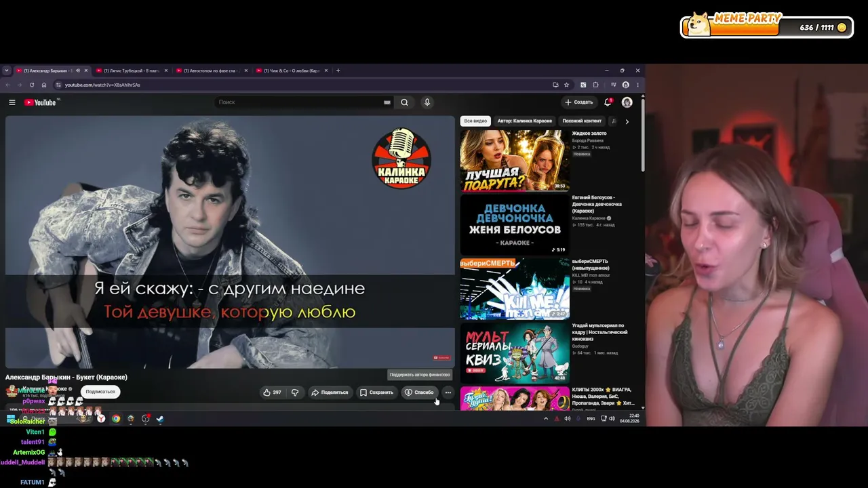Click the Создать create button
Viewport: 868px width, 488px height.
pos(578,102)
